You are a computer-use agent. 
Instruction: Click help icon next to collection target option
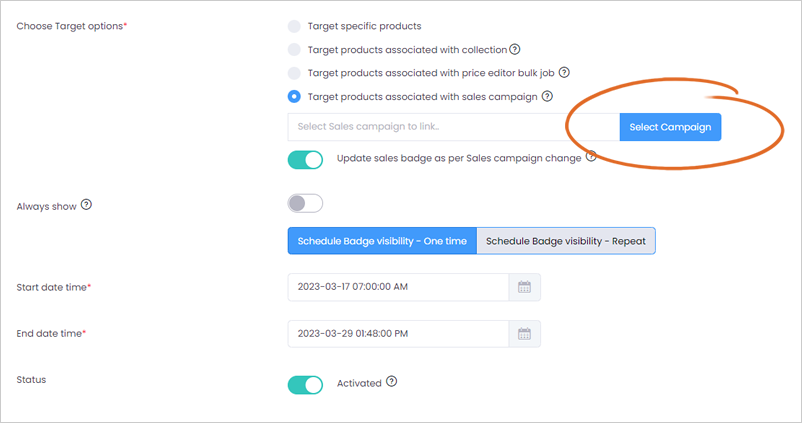pos(515,49)
